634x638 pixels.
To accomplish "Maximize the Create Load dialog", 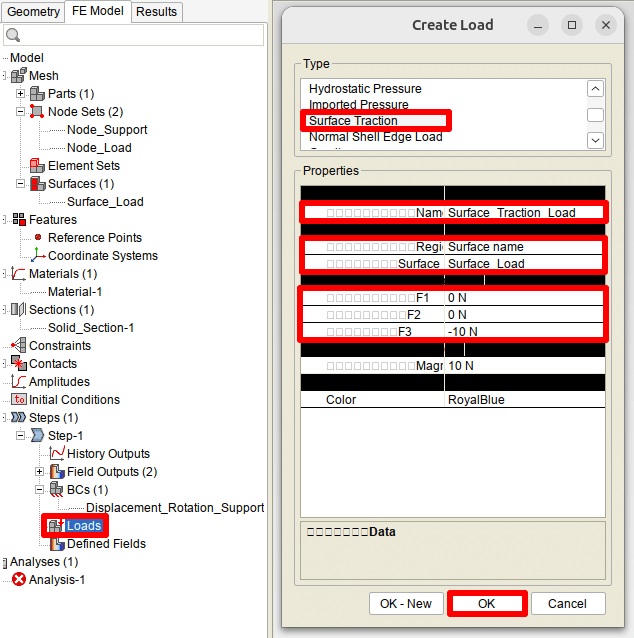I will pos(572,25).
